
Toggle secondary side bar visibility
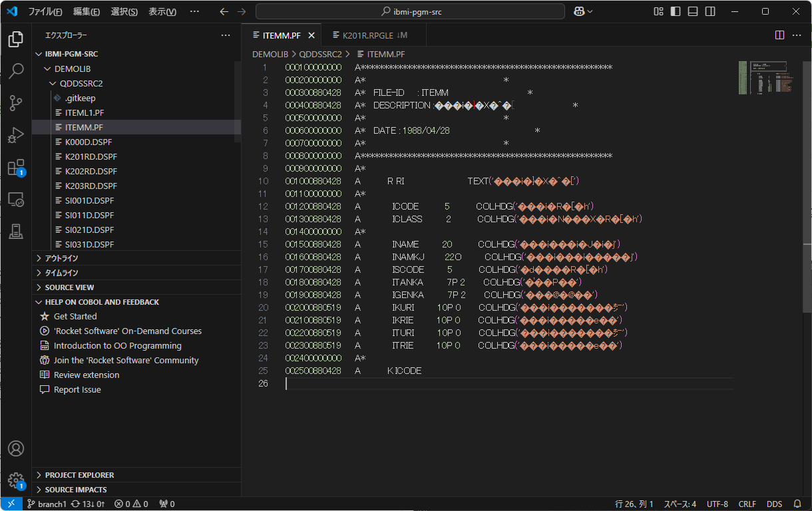[710, 11]
